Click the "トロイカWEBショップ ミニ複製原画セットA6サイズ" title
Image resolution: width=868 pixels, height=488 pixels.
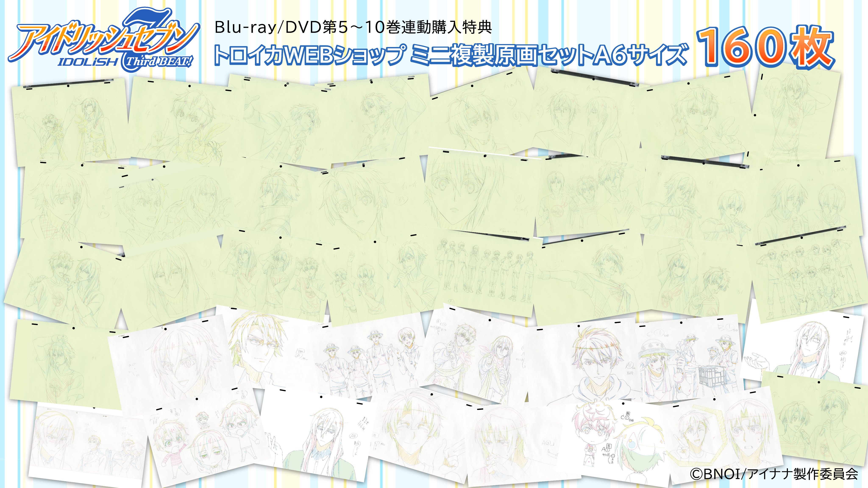(450, 55)
